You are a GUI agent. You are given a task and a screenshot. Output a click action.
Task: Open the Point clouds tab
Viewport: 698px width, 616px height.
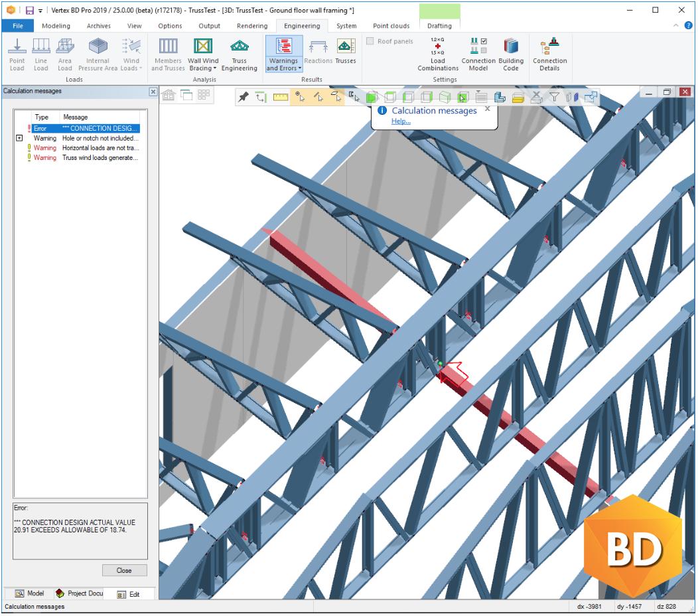[391, 26]
